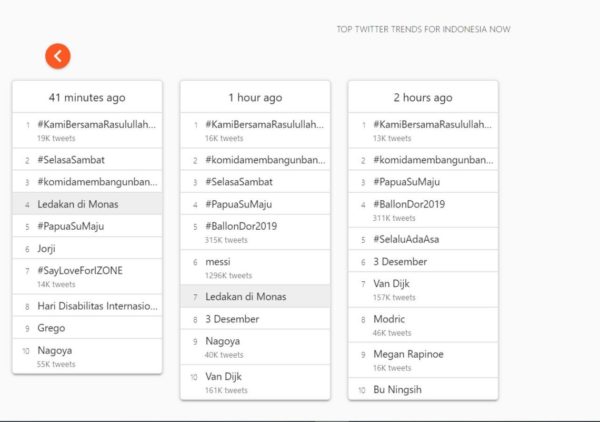Open the Megan Rapinoe trend
This screenshot has height=422, width=600.
[x=411, y=354]
